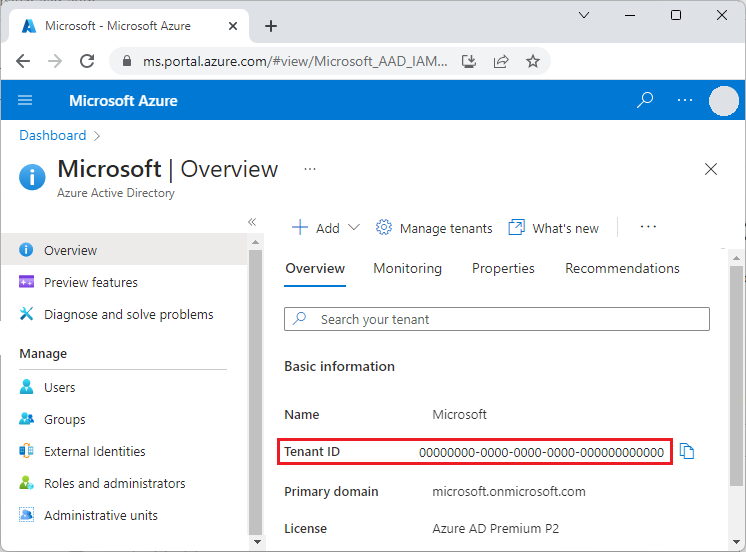
Task: Select Groups in the sidebar
Action: tap(64, 419)
